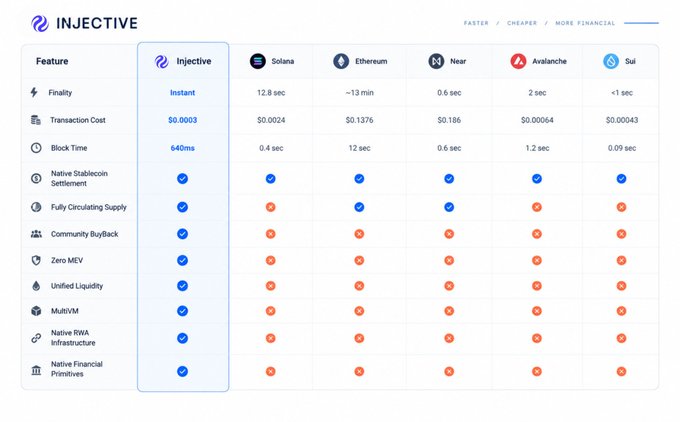Click the MORE FINANCIAL tagline text
Screen dimensions: 680x422
(585, 23)
